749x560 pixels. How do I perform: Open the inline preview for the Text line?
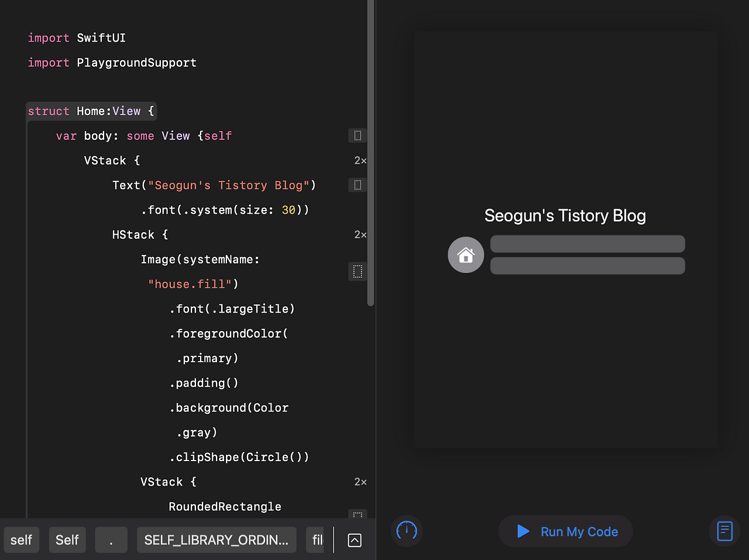[358, 185]
